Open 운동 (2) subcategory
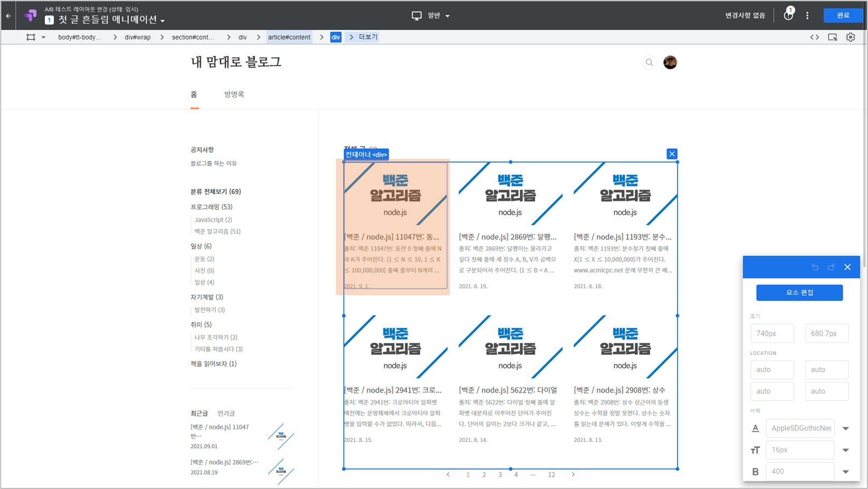Screen dimensions: 868x489 [204, 259]
